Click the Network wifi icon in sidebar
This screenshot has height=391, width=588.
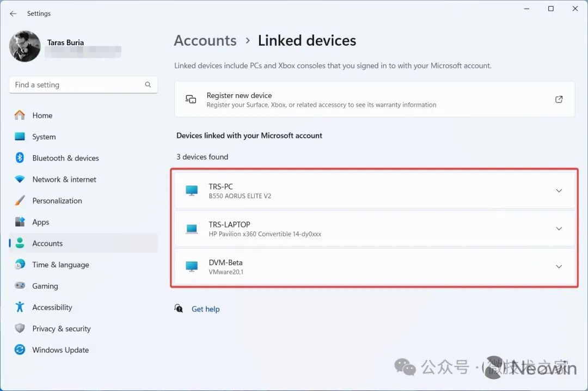[20, 179]
